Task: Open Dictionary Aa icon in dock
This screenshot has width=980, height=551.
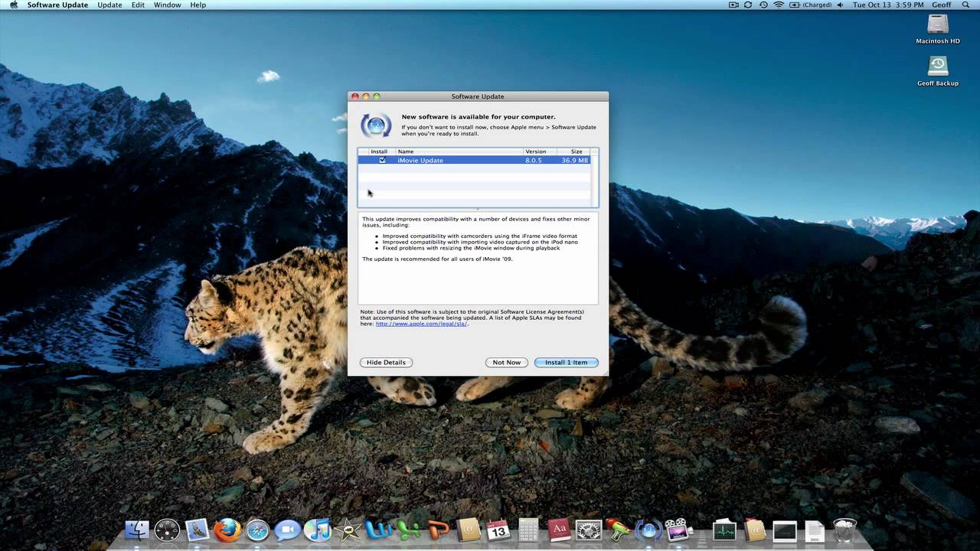Action: click(x=559, y=530)
